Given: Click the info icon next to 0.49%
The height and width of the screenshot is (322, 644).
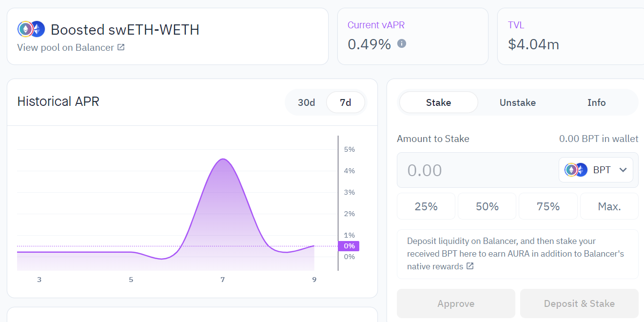Looking at the screenshot, I should pyautogui.click(x=401, y=44).
